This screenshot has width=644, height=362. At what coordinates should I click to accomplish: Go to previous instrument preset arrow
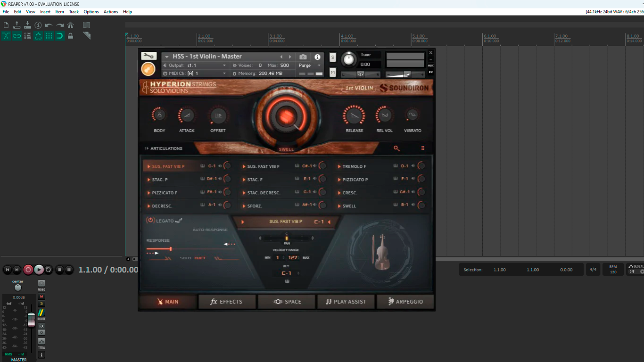tap(281, 57)
